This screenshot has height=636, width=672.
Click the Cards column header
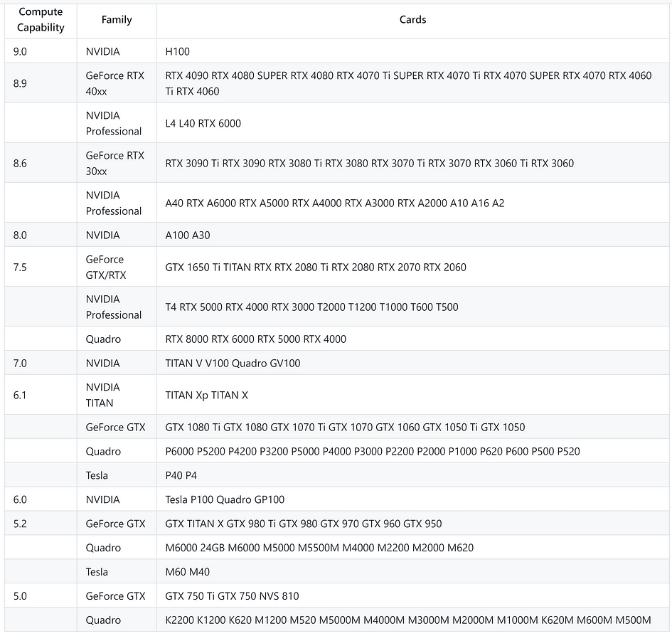(x=412, y=20)
